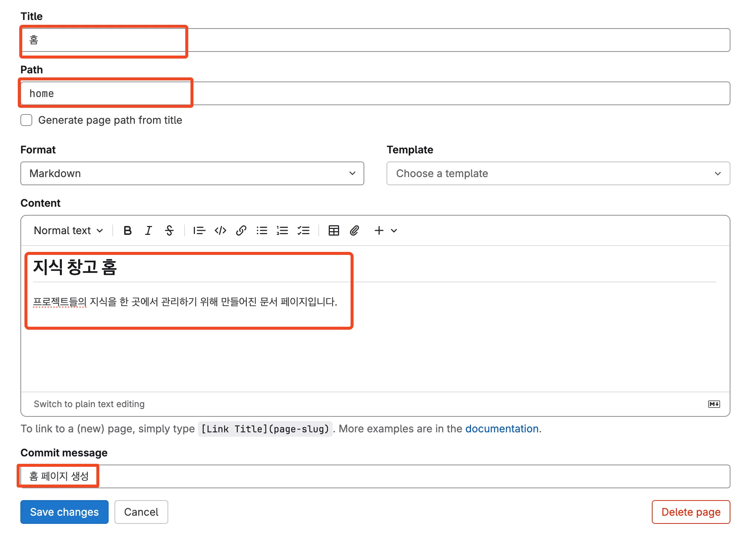Toggle bold formatting in editor toolbar
This screenshot has width=756, height=552.
click(x=127, y=230)
